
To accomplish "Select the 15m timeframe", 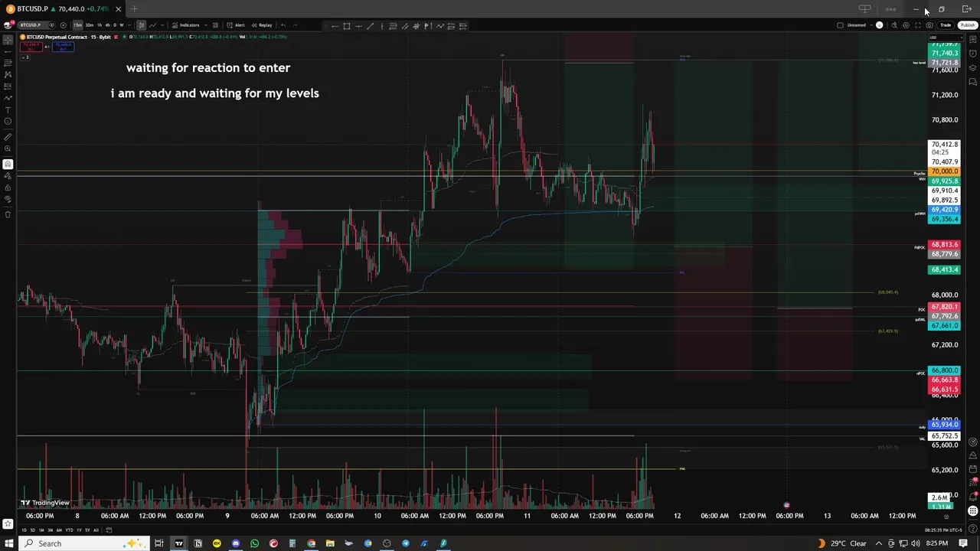I will click(x=77, y=25).
